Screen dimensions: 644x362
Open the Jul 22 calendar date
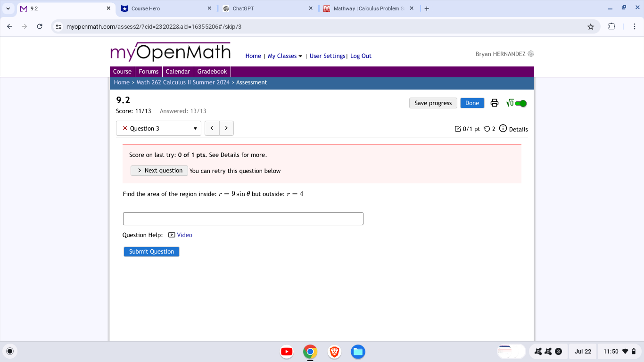click(x=583, y=351)
